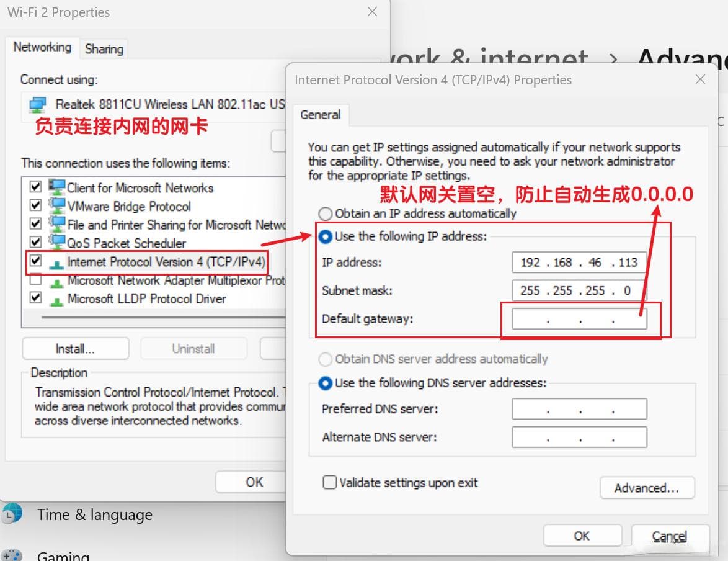Click the File and Printer Sharing icon
The image size is (728, 561).
pos(56,225)
